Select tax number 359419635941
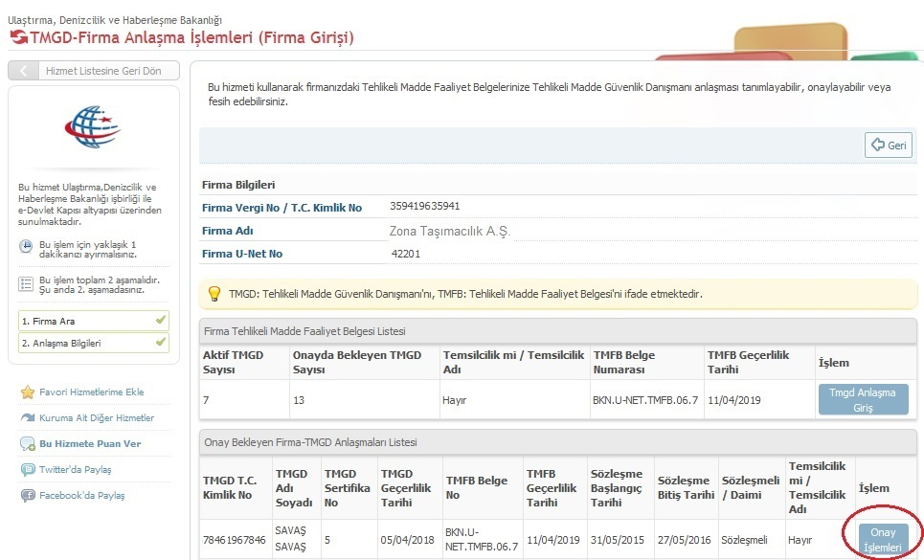Screen dimensions: 924x560 (424, 206)
